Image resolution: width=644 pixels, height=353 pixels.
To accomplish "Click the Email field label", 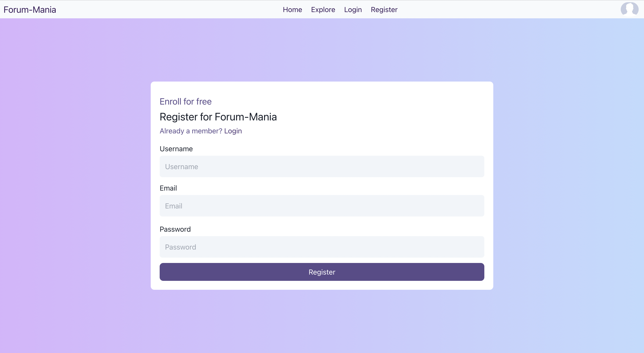I will pyautogui.click(x=168, y=188).
